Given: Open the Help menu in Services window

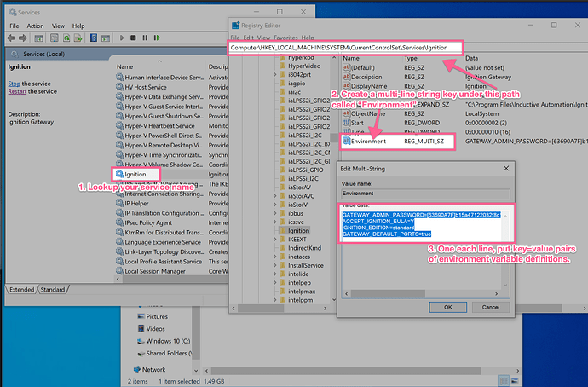Looking at the screenshot, I should pos(78,26).
